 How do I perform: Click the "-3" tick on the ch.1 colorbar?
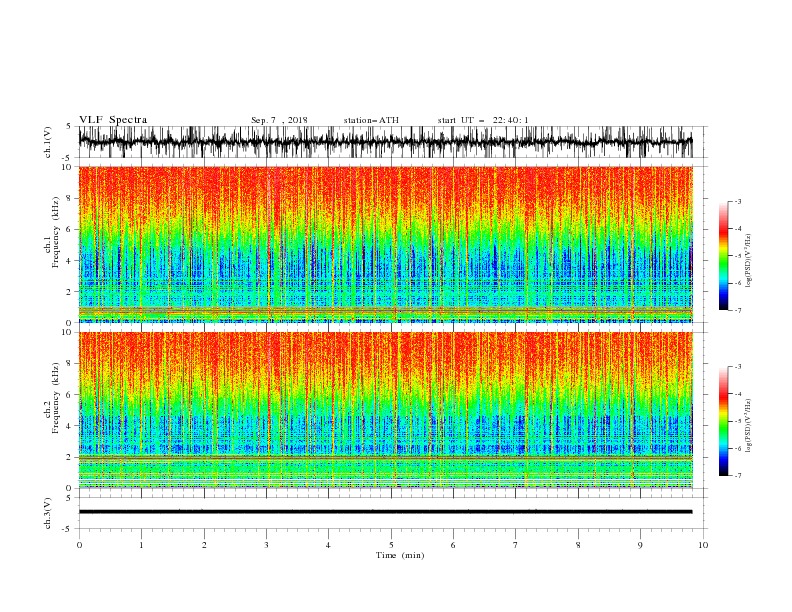pos(738,201)
